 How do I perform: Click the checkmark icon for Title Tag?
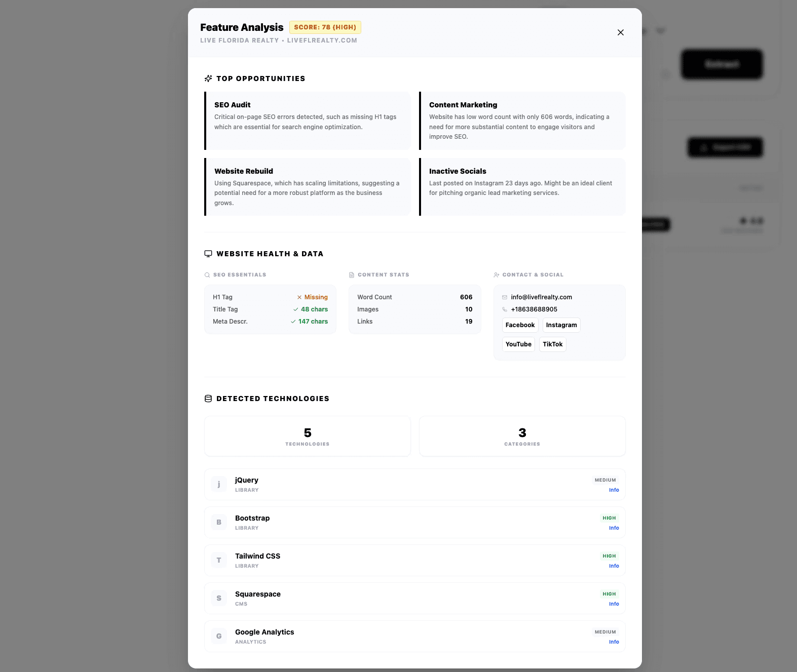[296, 309]
